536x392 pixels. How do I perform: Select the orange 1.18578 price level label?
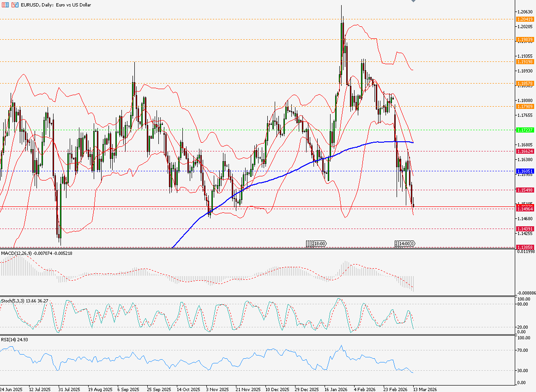[x=525, y=84]
